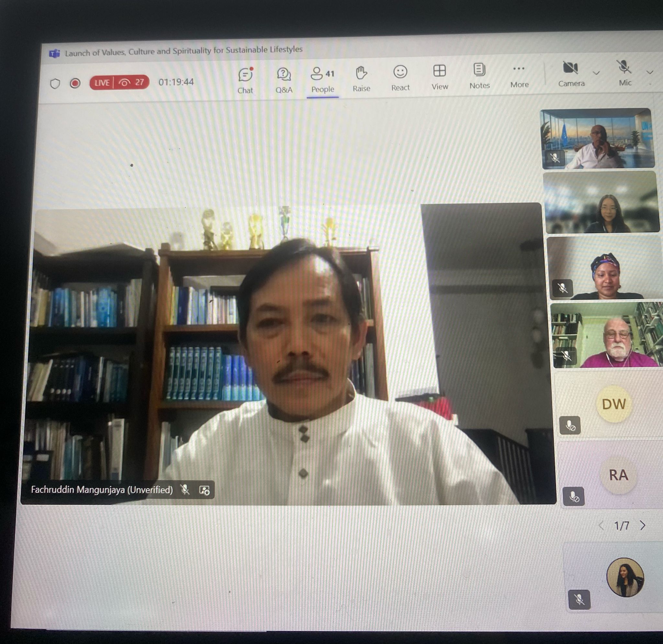The image size is (663, 644).
Task: Click Fachruddin Mangunjaya name label
Action: pos(102,490)
